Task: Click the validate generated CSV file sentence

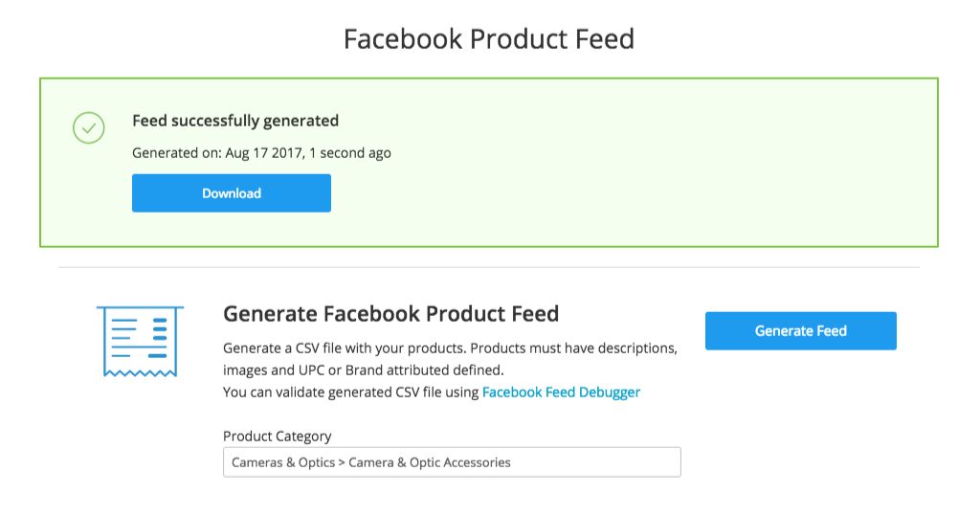Action: [432, 392]
